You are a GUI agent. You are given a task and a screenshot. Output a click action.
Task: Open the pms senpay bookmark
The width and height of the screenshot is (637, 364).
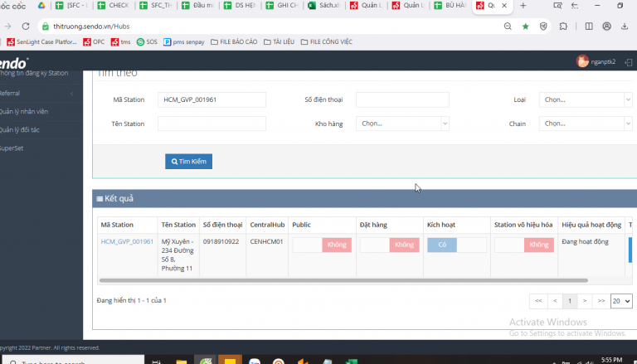click(184, 41)
